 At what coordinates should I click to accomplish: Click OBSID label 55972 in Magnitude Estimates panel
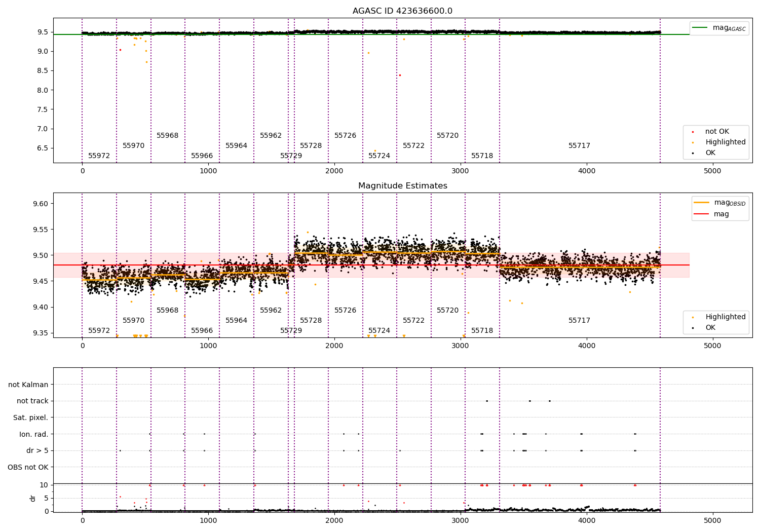coord(99,331)
